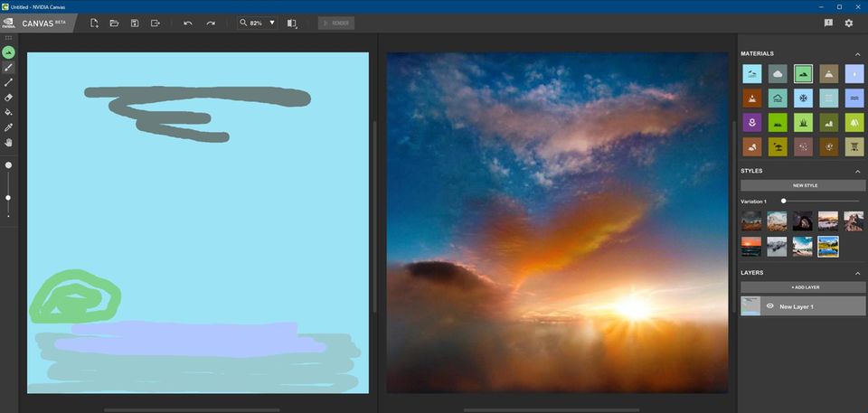The height and width of the screenshot is (413, 868).
Task: Click the Add Layer button
Action: pyautogui.click(x=803, y=287)
